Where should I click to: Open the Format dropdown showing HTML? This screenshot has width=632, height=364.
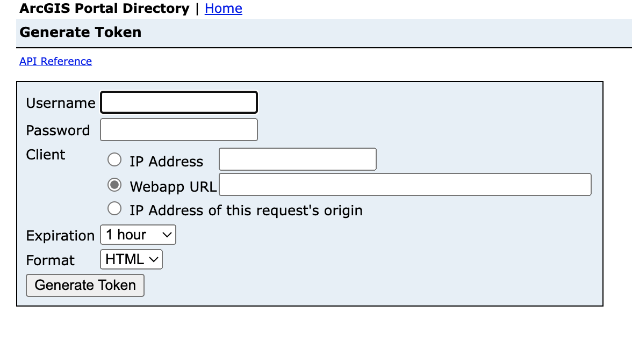[x=131, y=260]
